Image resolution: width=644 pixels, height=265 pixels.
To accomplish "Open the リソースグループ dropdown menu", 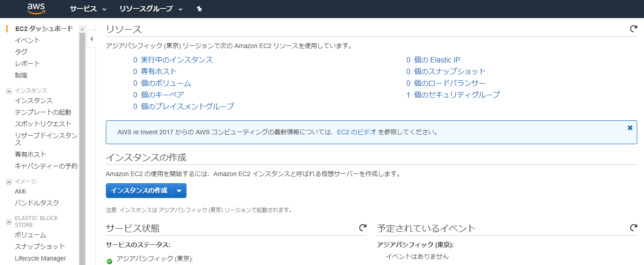I will point(151,9).
